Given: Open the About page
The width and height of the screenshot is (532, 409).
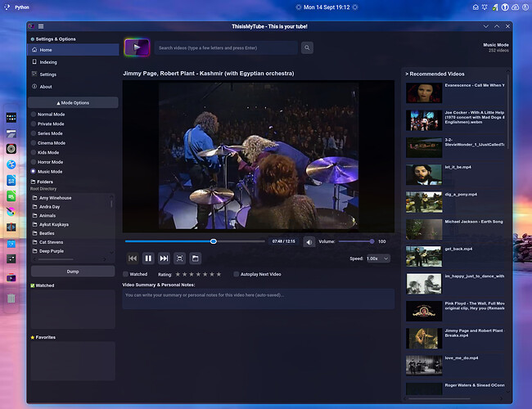Looking at the screenshot, I should [x=73, y=87].
